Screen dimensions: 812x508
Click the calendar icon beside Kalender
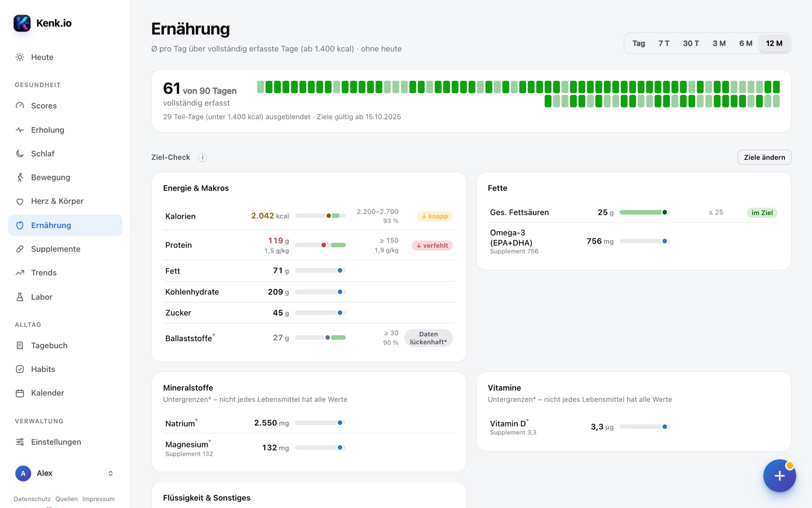point(20,393)
